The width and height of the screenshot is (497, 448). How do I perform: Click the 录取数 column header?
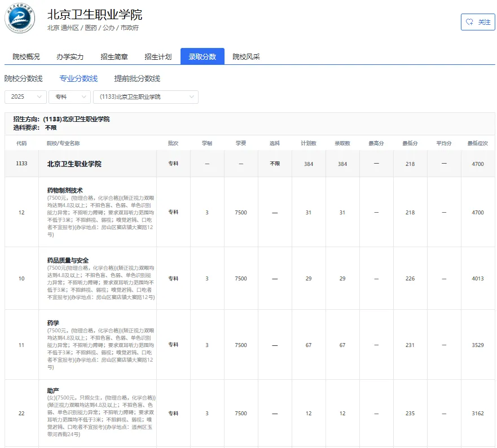(342, 143)
